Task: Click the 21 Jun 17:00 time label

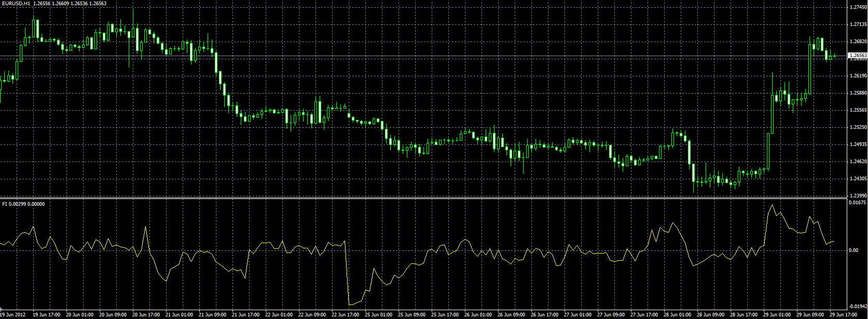Action: click(x=246, y=315)
